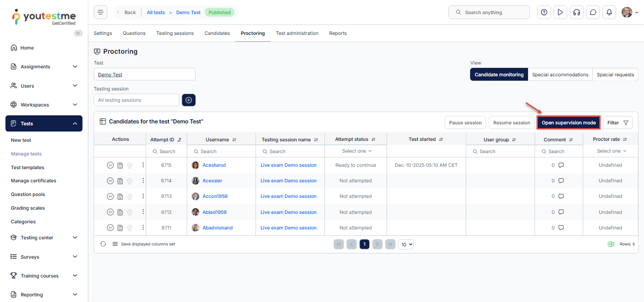Screen dimensions: 644x302
Task: Open the Attempt status filter dropdown
Action: [x=356, y=151]
